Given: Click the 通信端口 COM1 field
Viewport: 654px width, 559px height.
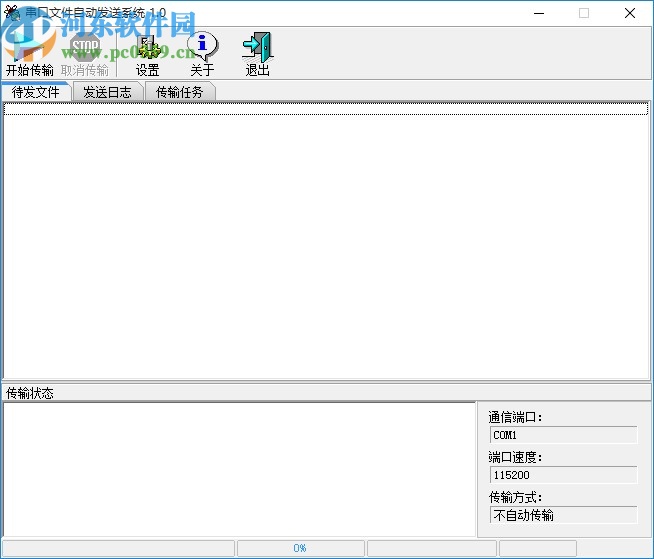Looking at the screenshot, I should pos(563,435).
